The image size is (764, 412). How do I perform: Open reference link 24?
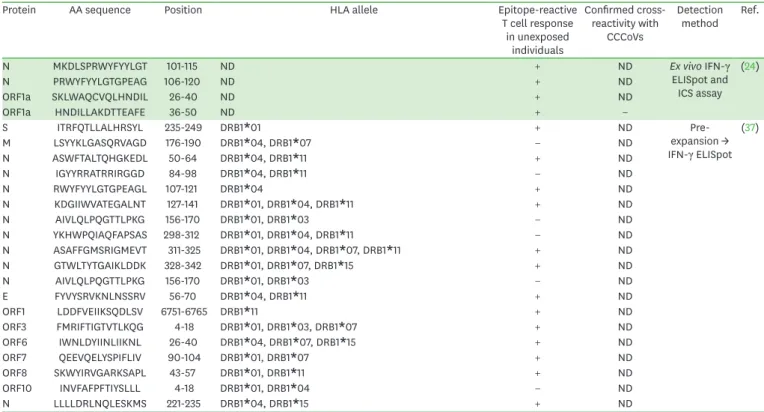pyautogui.click(x=750, y=66)
